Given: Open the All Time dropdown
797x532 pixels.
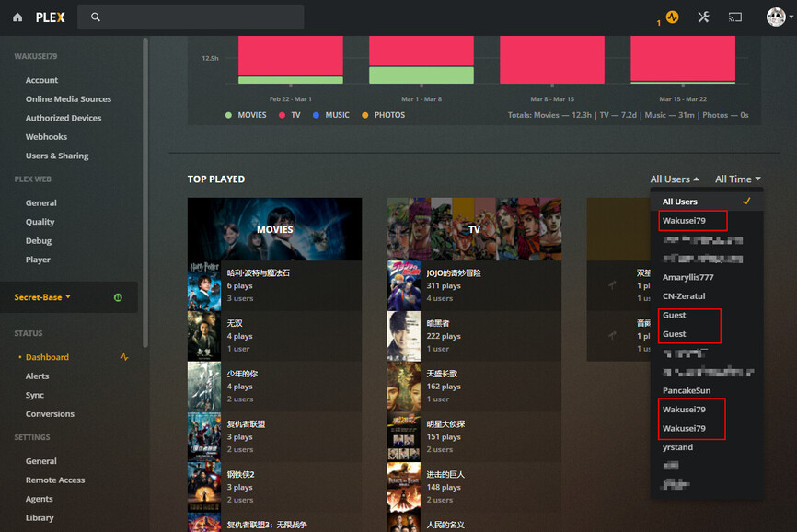Looking at the screenshot, I should pos(737,179).
